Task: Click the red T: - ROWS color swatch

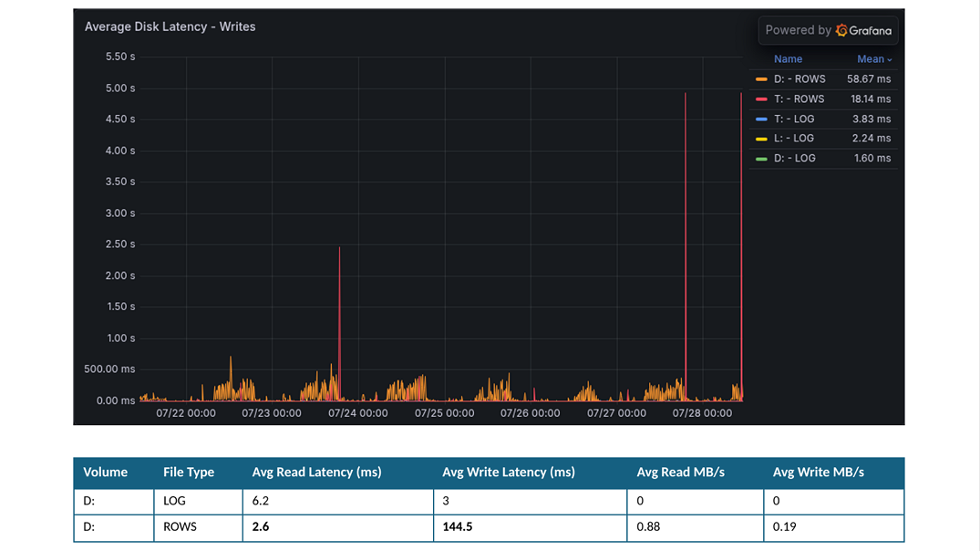Action: click(x=761, y=99)
